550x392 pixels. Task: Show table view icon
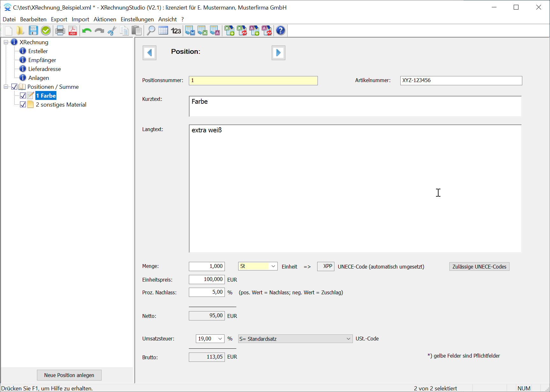(163, 31)
